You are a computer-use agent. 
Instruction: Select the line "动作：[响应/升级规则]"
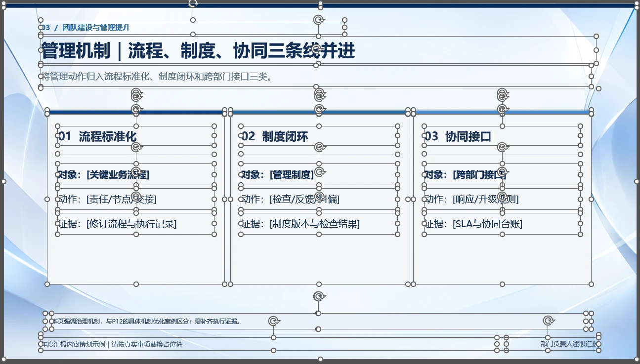pos(471,199)
